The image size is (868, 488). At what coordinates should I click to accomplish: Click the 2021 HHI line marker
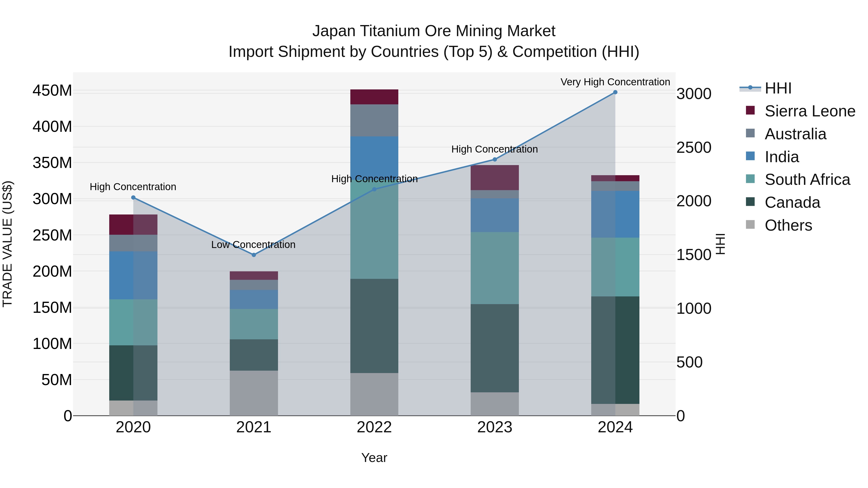(x=254, y=255)
